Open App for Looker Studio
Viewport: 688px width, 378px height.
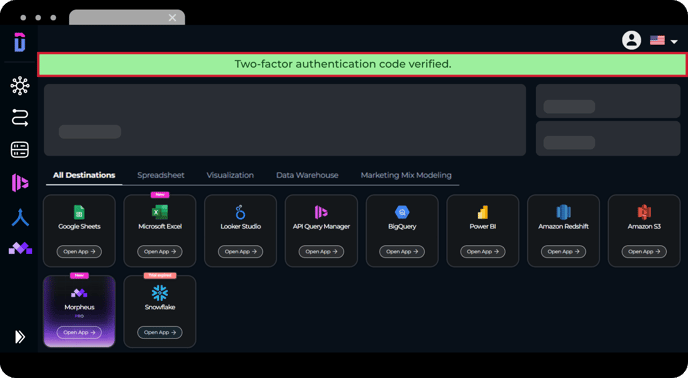click(x=240, y=252)
